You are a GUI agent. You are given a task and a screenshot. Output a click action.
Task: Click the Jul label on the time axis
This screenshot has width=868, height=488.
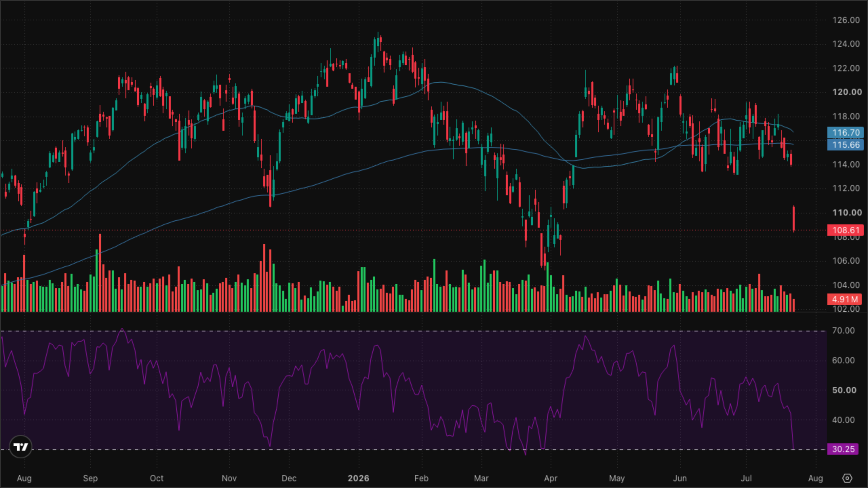tap(746, 478)
